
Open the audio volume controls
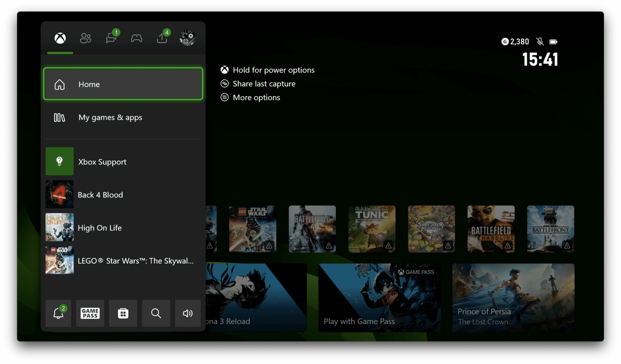click(188, 313)
